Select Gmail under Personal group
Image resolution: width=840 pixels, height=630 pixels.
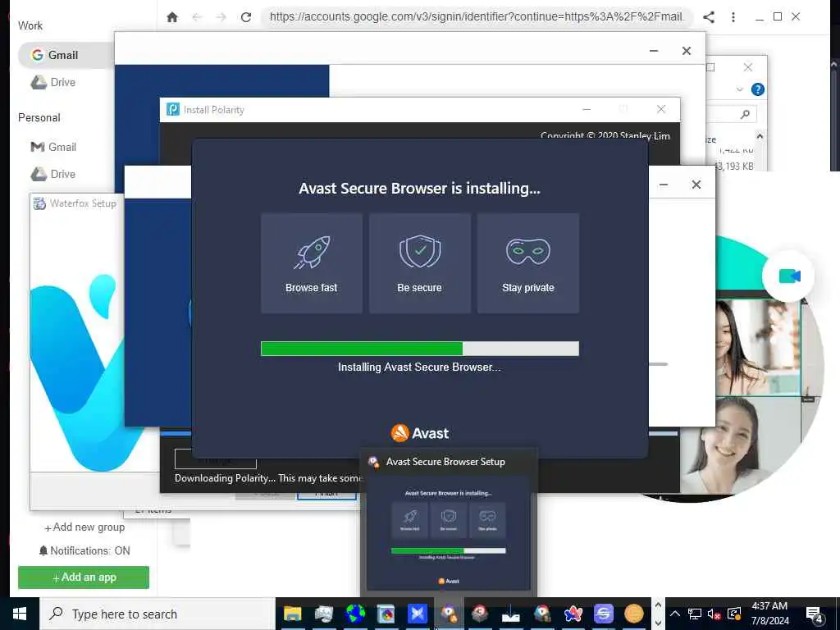pos(53,147)
